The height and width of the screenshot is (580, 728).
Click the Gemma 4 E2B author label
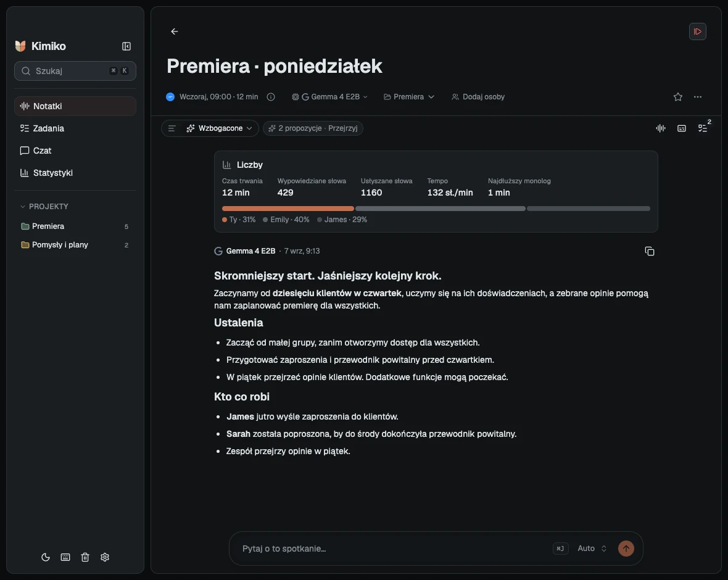250,251
